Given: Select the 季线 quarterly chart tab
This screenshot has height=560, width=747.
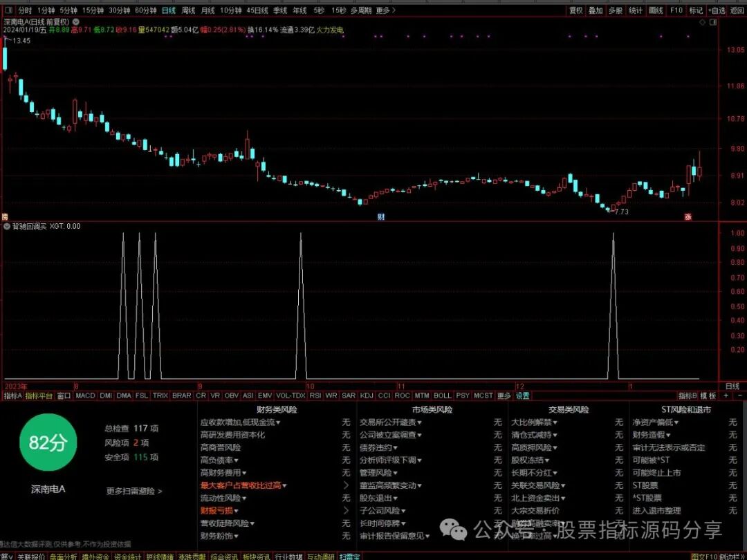Looking at the screenshot, I should click(x=280, y=10).
